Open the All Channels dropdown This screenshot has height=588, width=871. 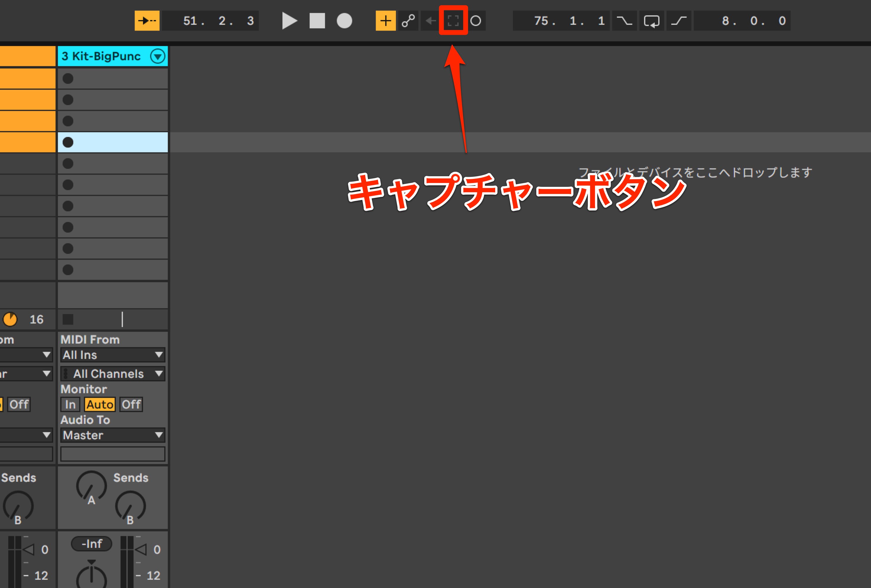pyautogui.click(x=113, y=373)
